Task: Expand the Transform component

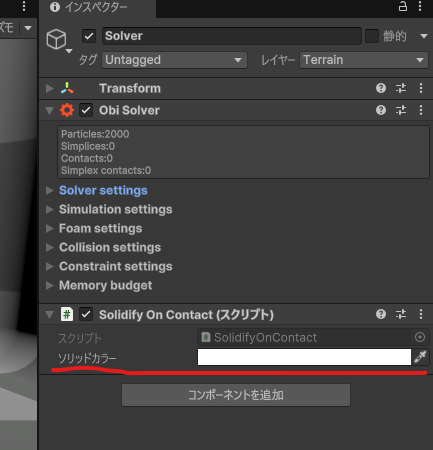Action: pyautogui.click(x=50, y=88)
